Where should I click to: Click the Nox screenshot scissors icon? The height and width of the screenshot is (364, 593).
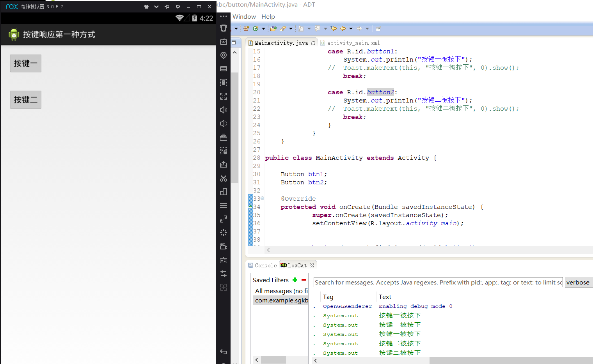pyautogui.click(x=224, y=178)
